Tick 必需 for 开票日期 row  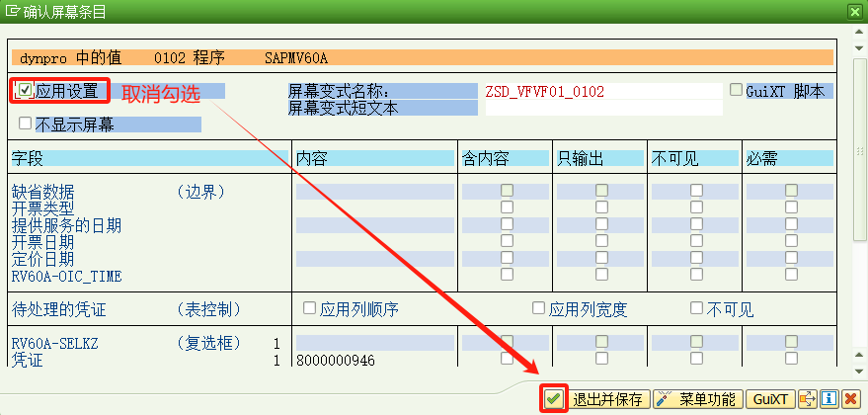point(792,240)
